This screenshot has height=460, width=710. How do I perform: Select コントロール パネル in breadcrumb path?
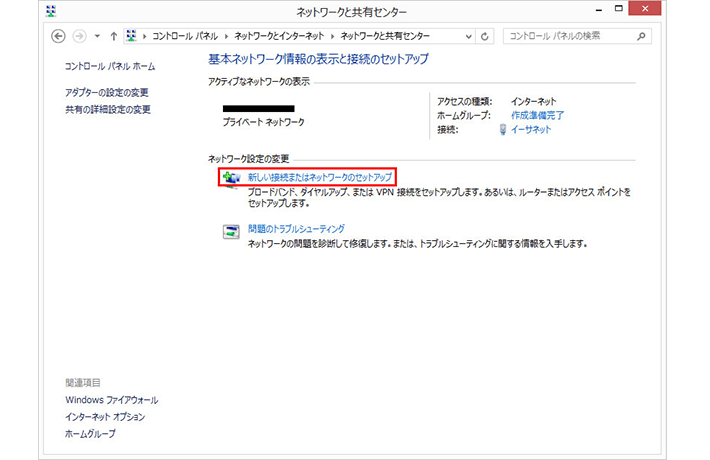point(187,36)
